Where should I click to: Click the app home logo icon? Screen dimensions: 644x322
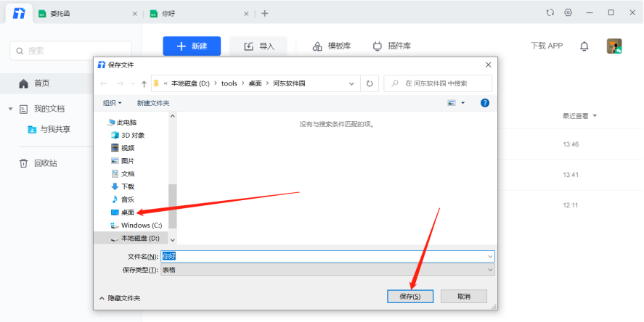coord(19,13)
